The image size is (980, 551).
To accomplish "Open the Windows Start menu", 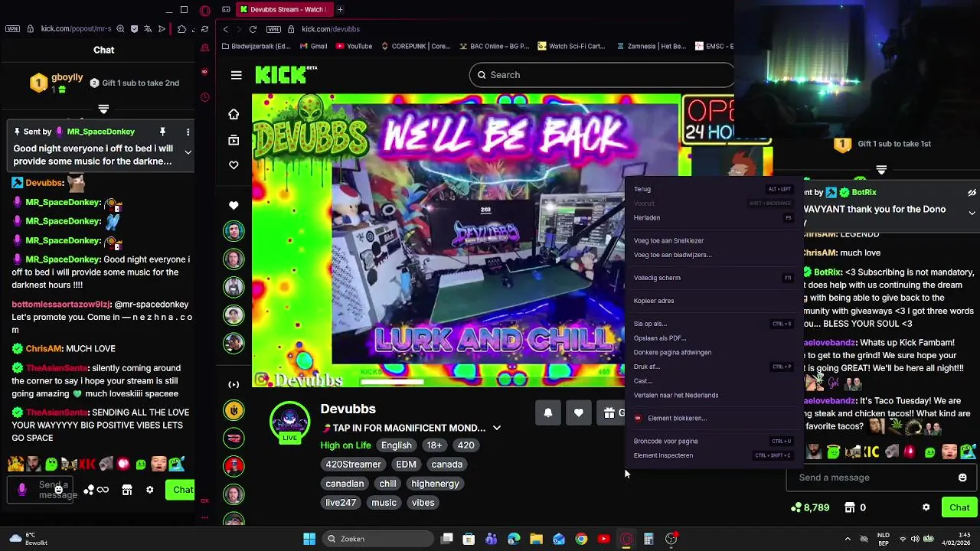I will tap(309, 539).
